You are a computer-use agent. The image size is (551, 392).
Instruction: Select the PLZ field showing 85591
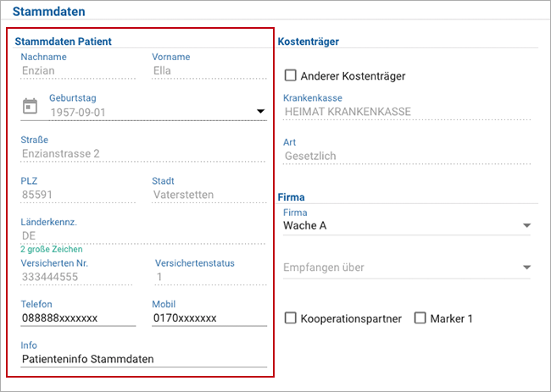pyautogui.click(x=78, y=195)
